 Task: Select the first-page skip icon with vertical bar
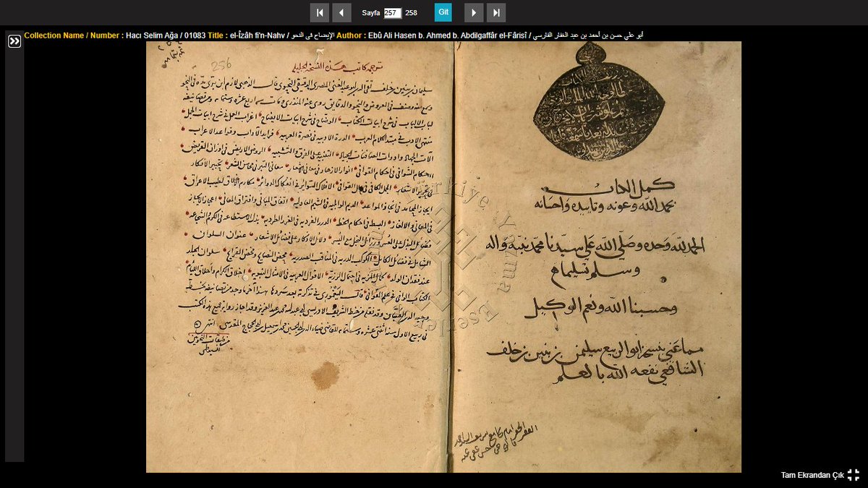click(x=320, y=12)
